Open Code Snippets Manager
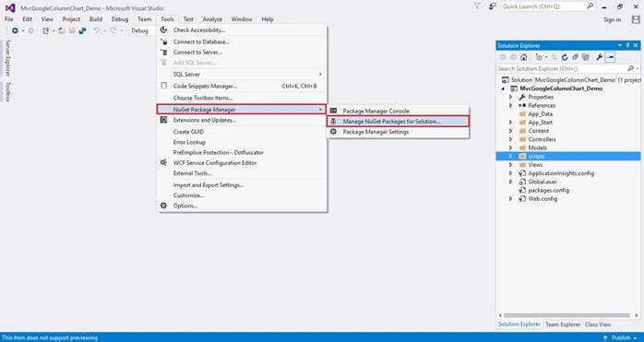This screenshot has width=644, height=342. pos(242,87)
